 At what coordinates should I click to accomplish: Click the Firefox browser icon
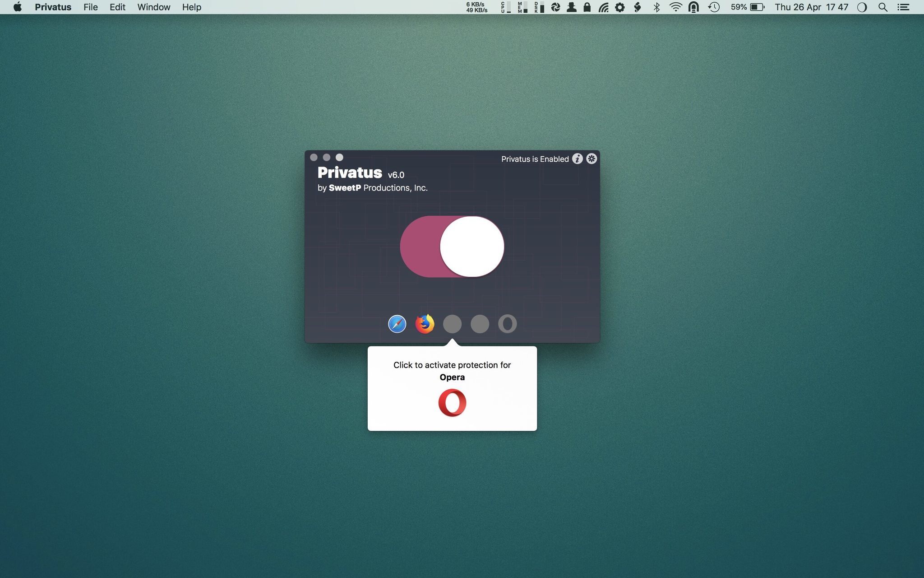coord(425,324)
